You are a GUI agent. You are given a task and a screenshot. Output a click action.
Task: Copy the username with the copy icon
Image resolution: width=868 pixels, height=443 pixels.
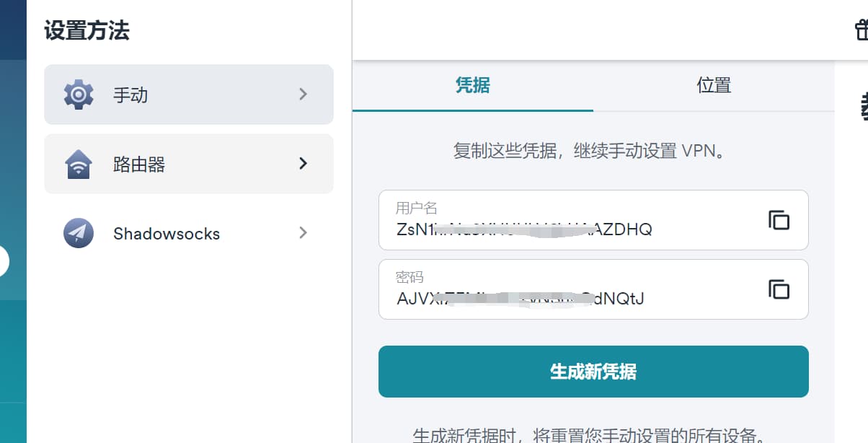pyautogui.click(x=779, y=220)
